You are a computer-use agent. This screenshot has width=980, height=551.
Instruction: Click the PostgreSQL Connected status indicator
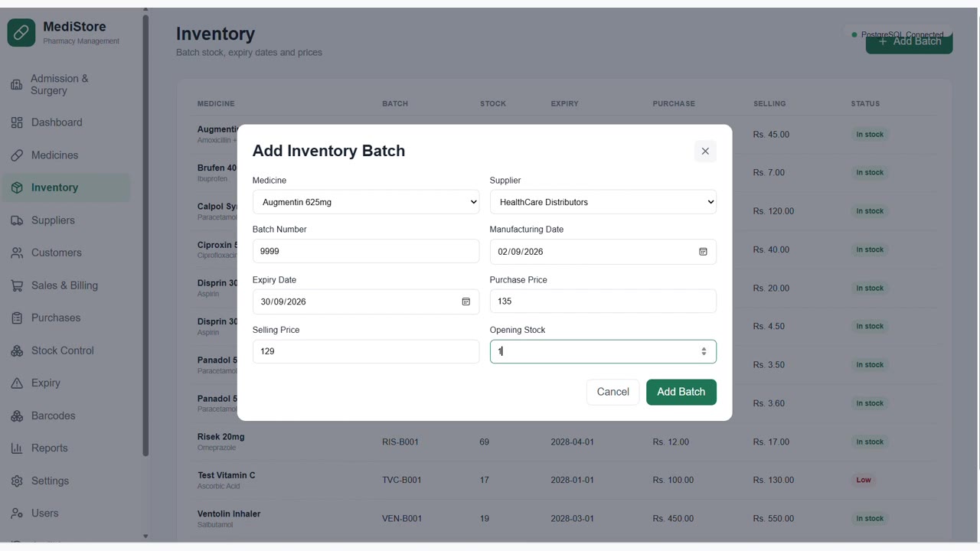coord(898,34)
